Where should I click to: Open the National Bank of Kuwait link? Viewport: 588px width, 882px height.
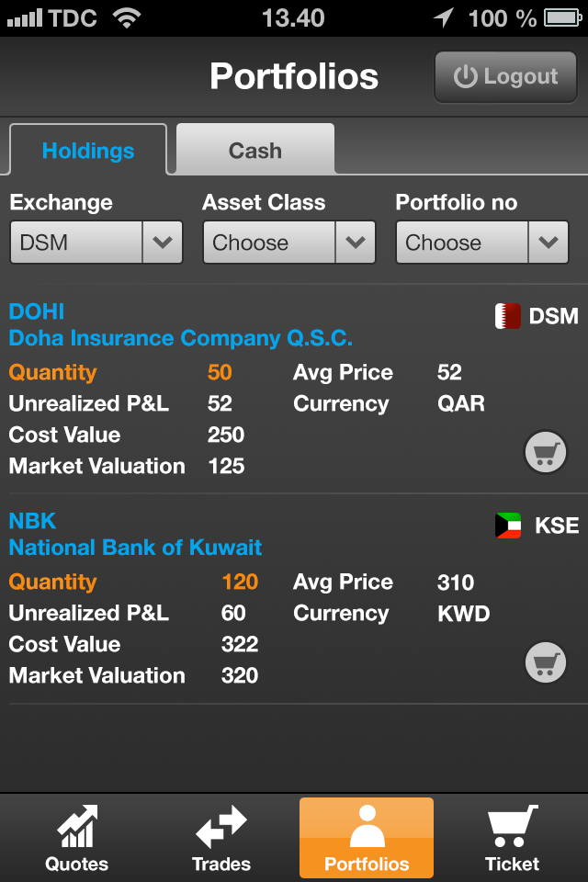(136, 548)
